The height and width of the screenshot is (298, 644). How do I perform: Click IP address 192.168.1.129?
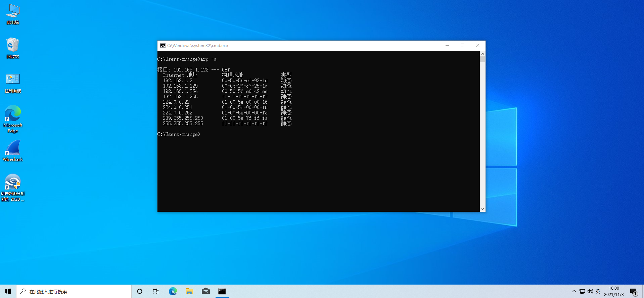180,86
